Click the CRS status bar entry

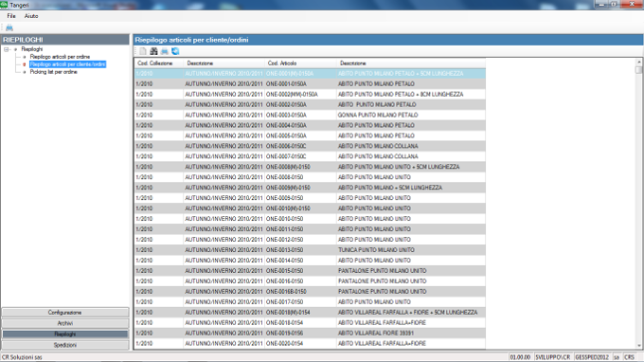(x=629, y=357)
